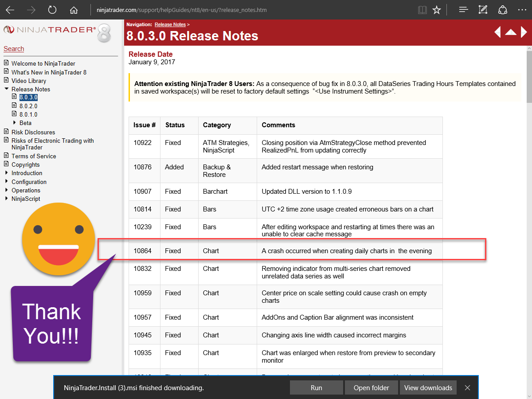Open the browser home page
532x399 pixels.
point(74,10)
